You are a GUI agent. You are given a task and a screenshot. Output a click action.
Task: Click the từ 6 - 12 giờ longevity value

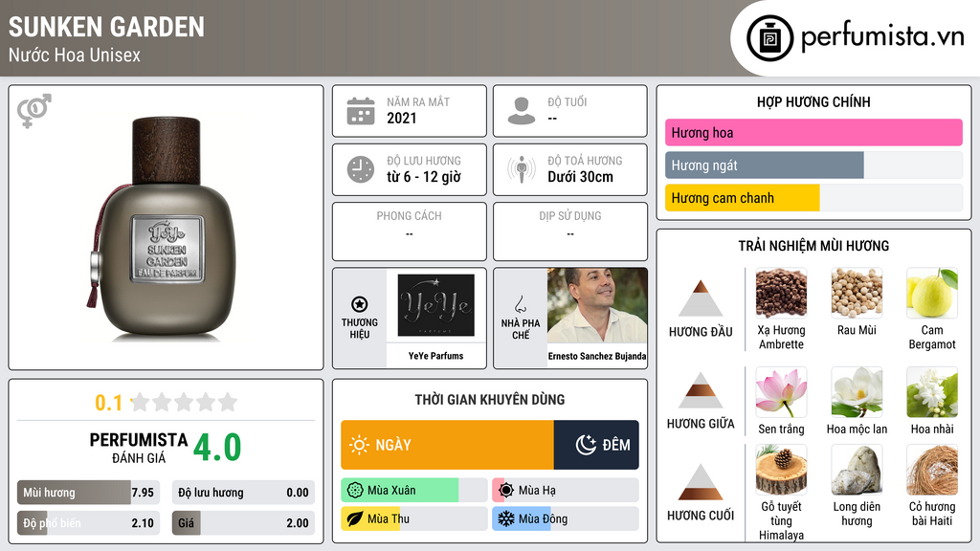424,177
